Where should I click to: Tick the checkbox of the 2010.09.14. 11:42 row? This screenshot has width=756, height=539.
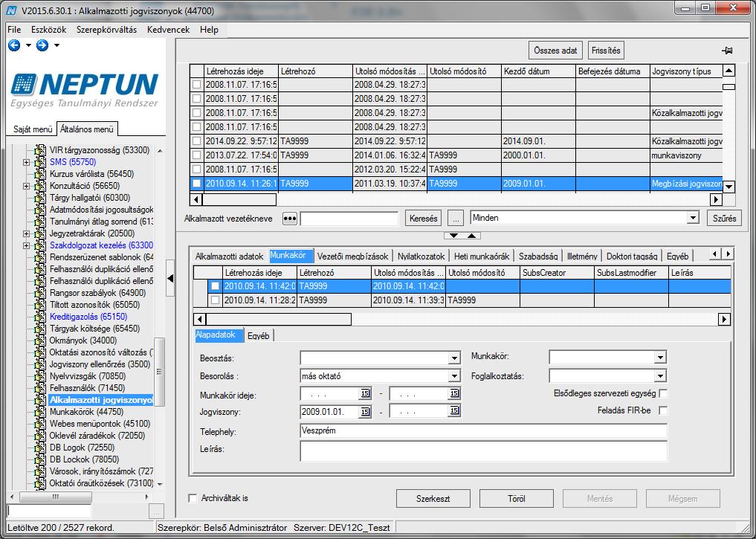click(x=215, y=286)
